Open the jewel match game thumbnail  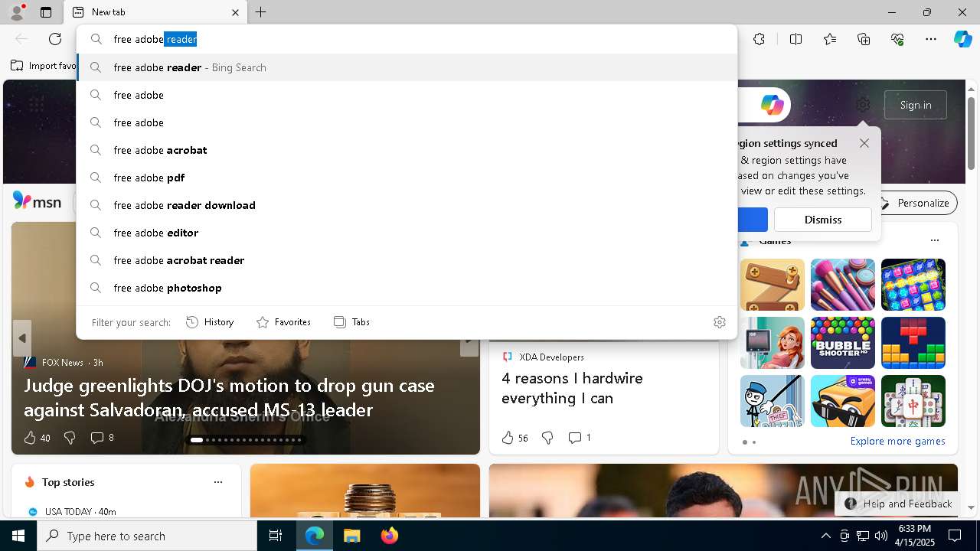(x=913, y=285)
